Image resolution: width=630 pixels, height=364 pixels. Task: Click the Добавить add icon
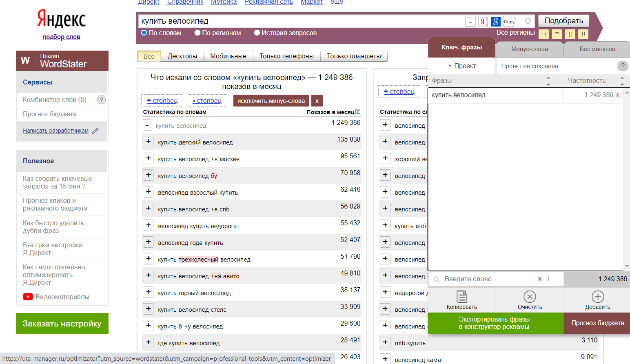point(598,297)
